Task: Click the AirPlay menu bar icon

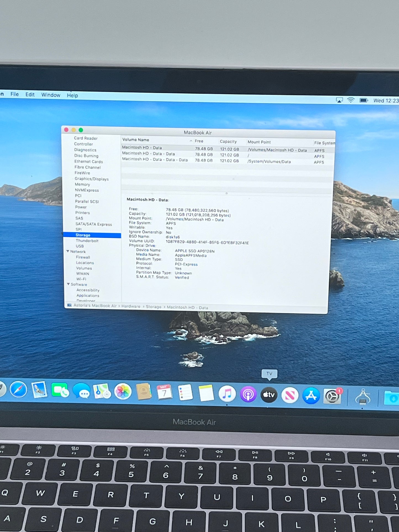Action: click(339, 100)
